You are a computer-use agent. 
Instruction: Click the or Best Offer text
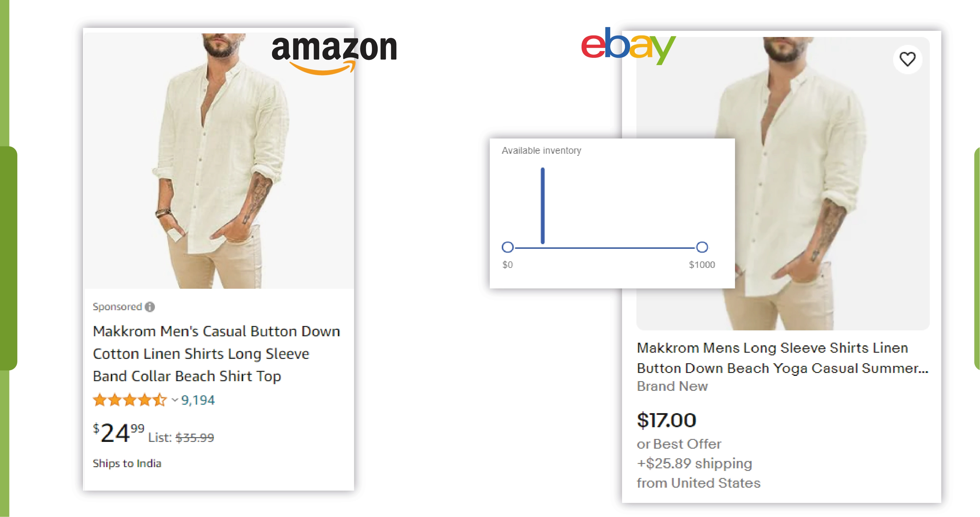tap(679, 444)
